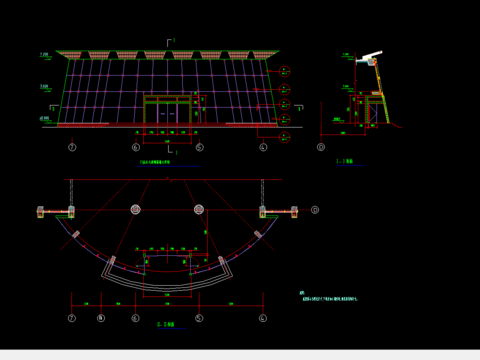
Task: Click the cyan notes text line
Action: [x=330, y=299]
